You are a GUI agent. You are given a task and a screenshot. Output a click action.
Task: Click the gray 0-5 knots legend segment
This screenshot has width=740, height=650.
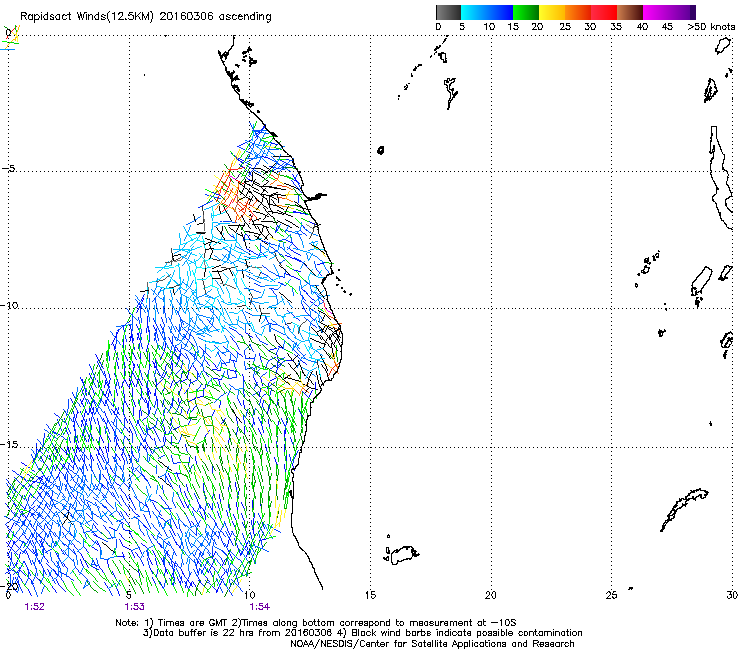point(448,12)
